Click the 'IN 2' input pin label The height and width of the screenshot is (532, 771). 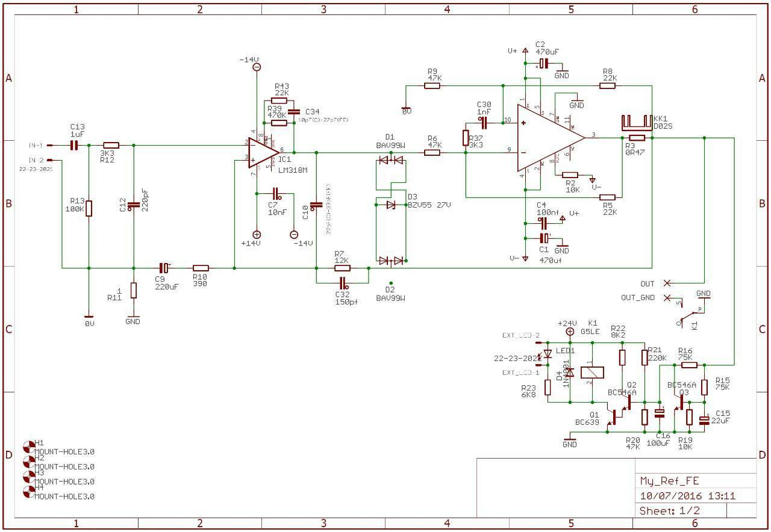(x=36, y=160)
